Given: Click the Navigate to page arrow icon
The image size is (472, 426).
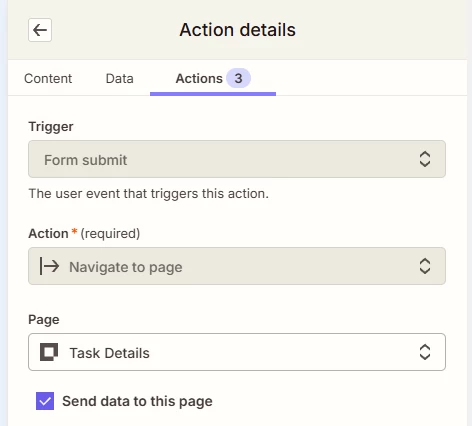Looking at the screenshot, I should (49, 266).
